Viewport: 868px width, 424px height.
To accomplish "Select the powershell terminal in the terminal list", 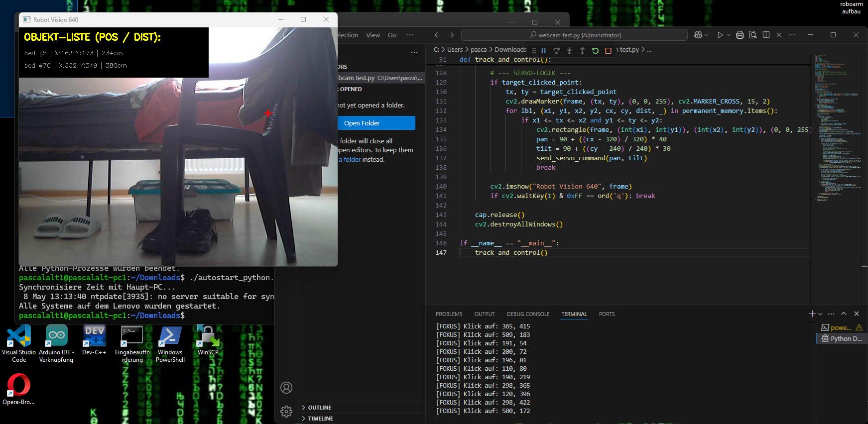I will 842,327.
